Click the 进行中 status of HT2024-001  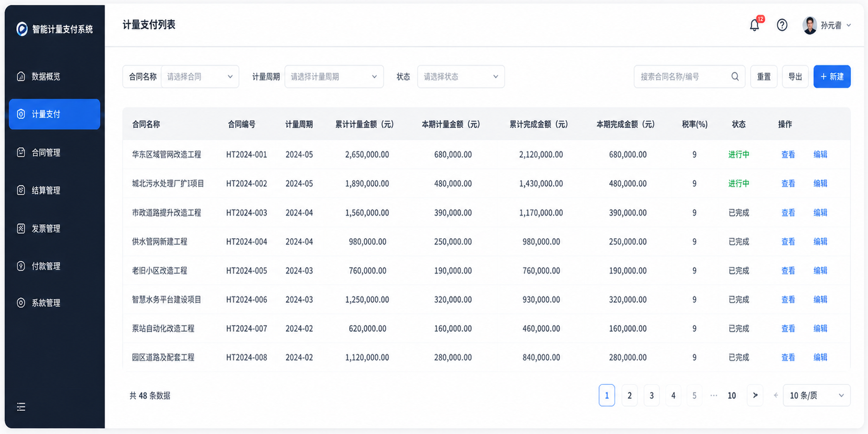[739, 154]
